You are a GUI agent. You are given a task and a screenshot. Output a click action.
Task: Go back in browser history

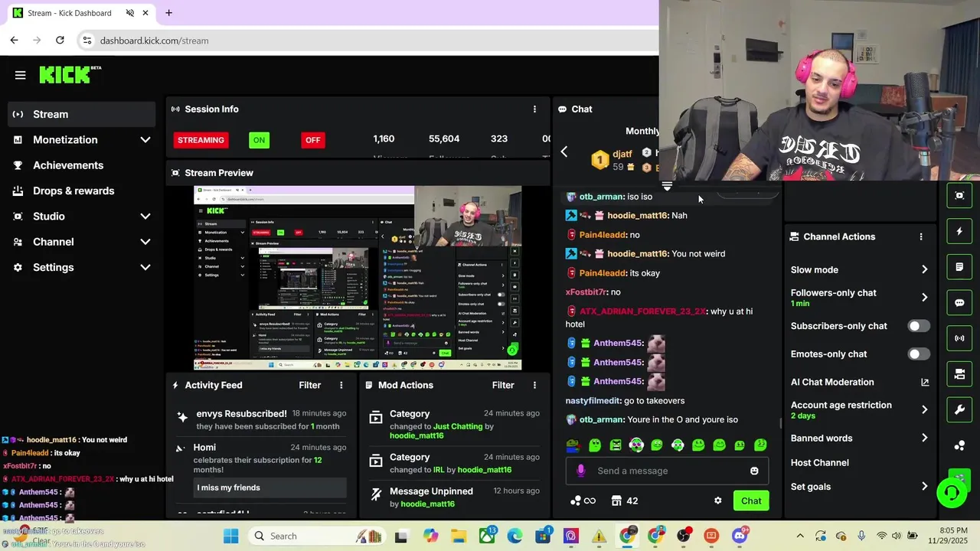tap(14, 40)
